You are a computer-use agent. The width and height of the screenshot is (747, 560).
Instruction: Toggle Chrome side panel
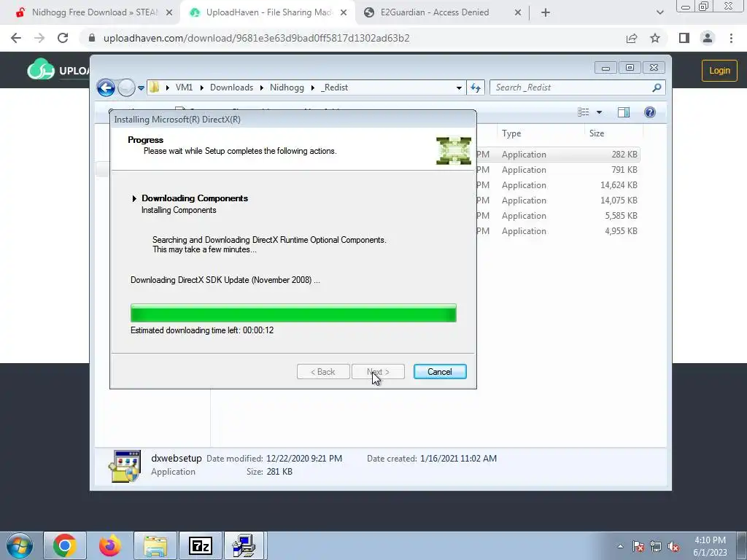coord(684,38)
